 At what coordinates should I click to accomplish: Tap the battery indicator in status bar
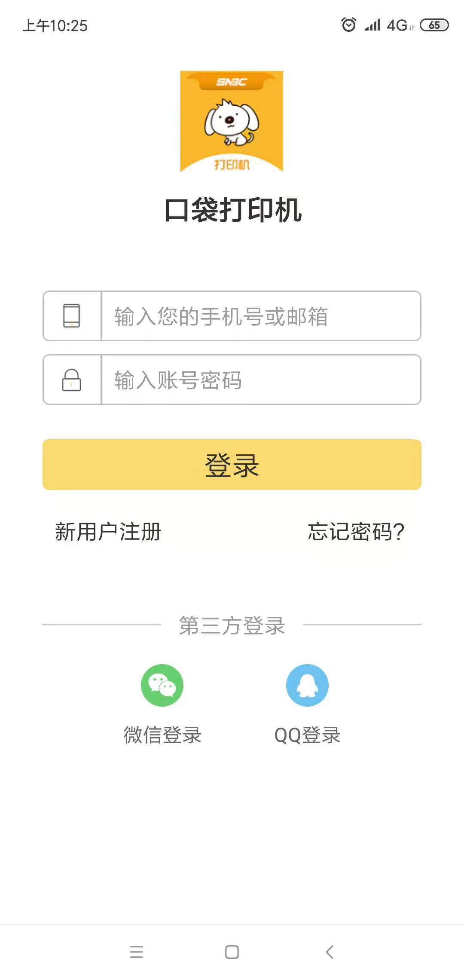(434, 25)
